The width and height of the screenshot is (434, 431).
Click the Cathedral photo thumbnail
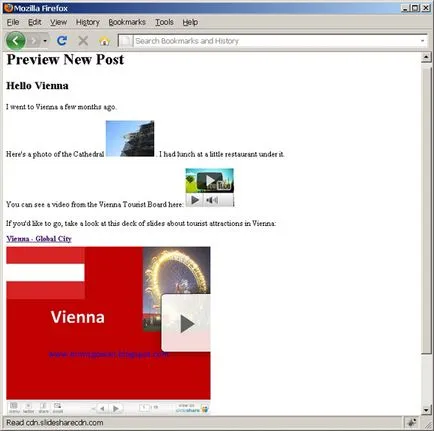(x=130, y=139)
